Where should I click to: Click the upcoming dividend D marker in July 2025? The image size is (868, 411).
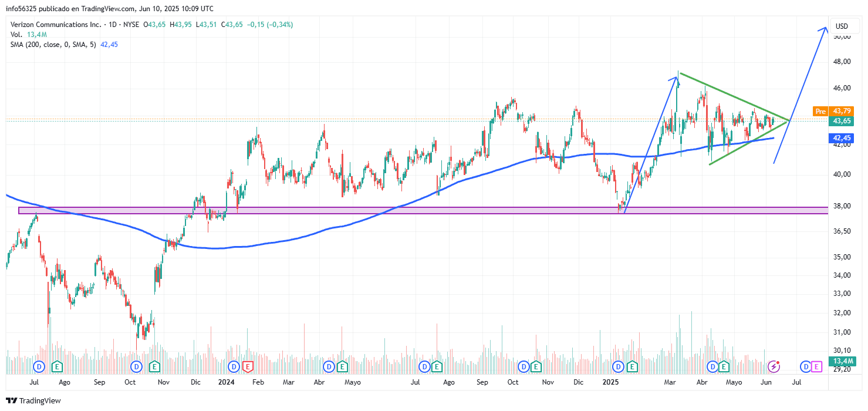[807, 366]
